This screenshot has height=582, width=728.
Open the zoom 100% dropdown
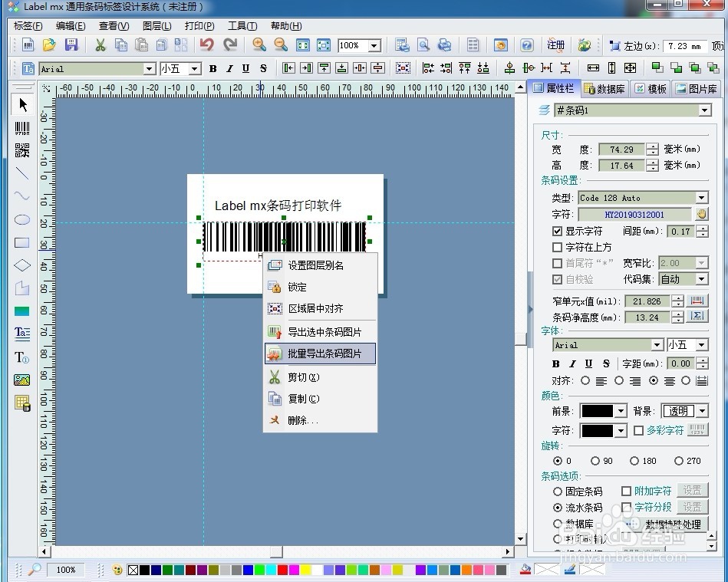374,45
